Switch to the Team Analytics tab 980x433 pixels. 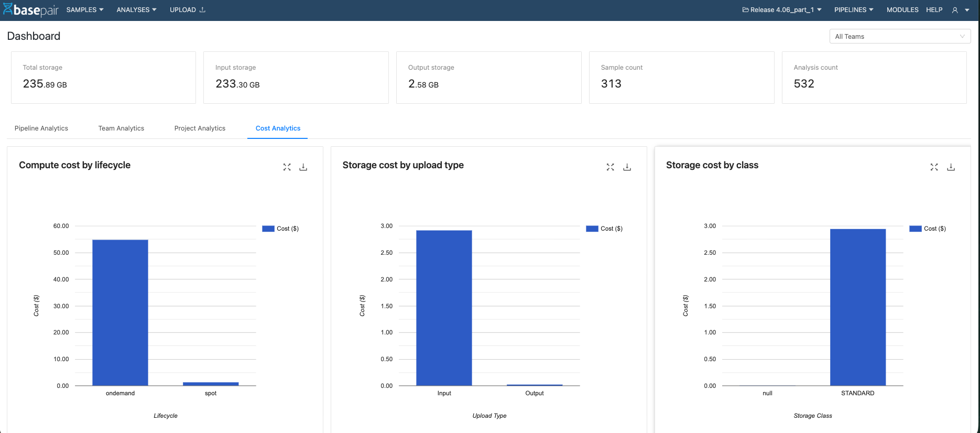click(x=121, y=128)
